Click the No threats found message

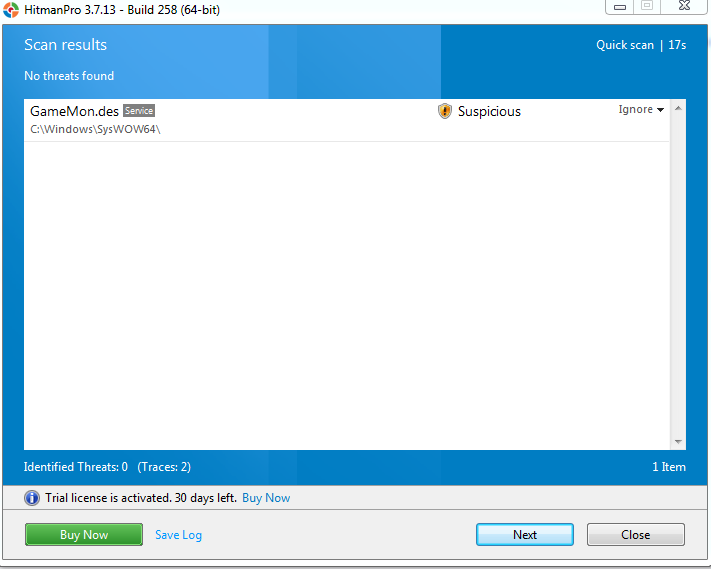(69, 76)
